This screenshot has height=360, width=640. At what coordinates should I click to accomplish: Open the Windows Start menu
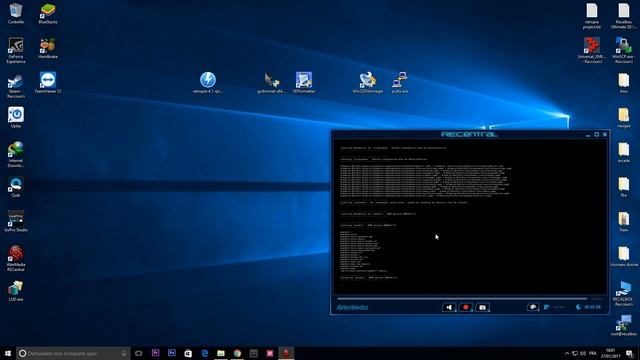point(8,353)
